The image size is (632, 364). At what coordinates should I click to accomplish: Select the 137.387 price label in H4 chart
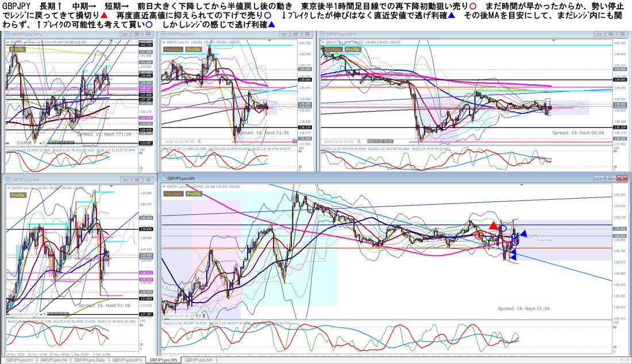146,315
